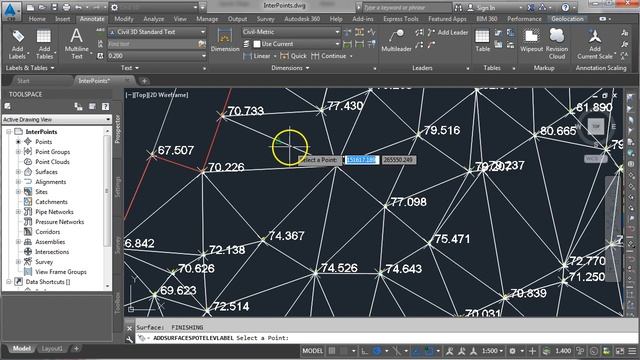
Task: Select Corridors in Prospector tree
Action: pos(47,232)
